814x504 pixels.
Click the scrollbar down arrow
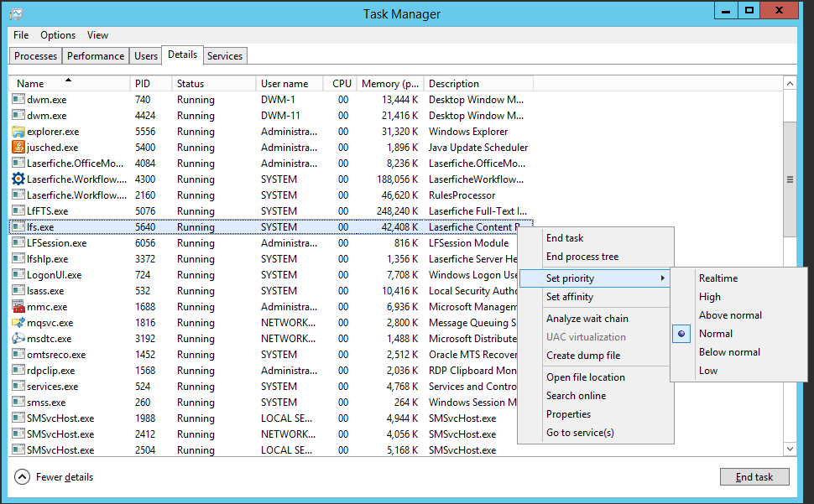tap(790, 449)
